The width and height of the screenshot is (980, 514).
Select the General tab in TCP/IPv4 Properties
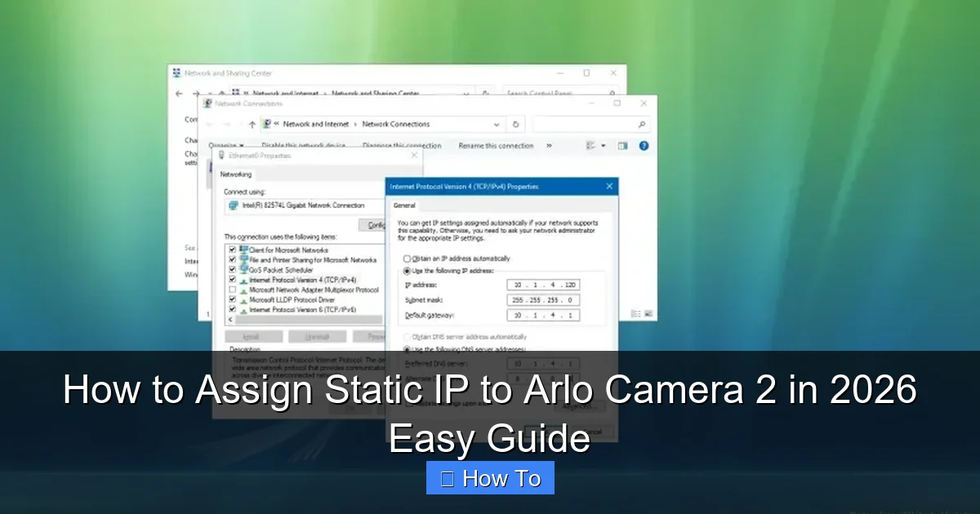tap(403, 206)
